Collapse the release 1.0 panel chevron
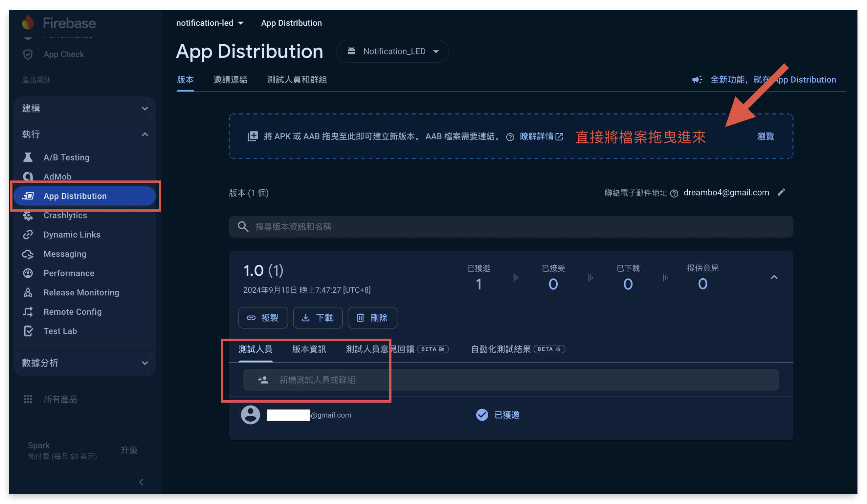This screenshot has height=504, width=867. tap(774, 277)
